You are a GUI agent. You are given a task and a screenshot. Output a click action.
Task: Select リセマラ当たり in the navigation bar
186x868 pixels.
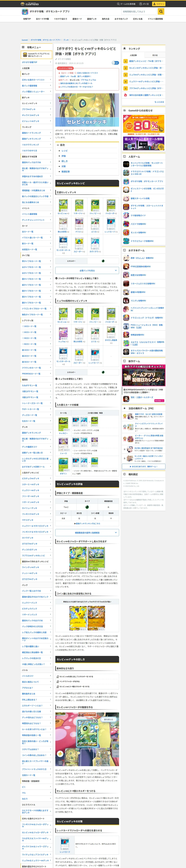tap(61, 19)
